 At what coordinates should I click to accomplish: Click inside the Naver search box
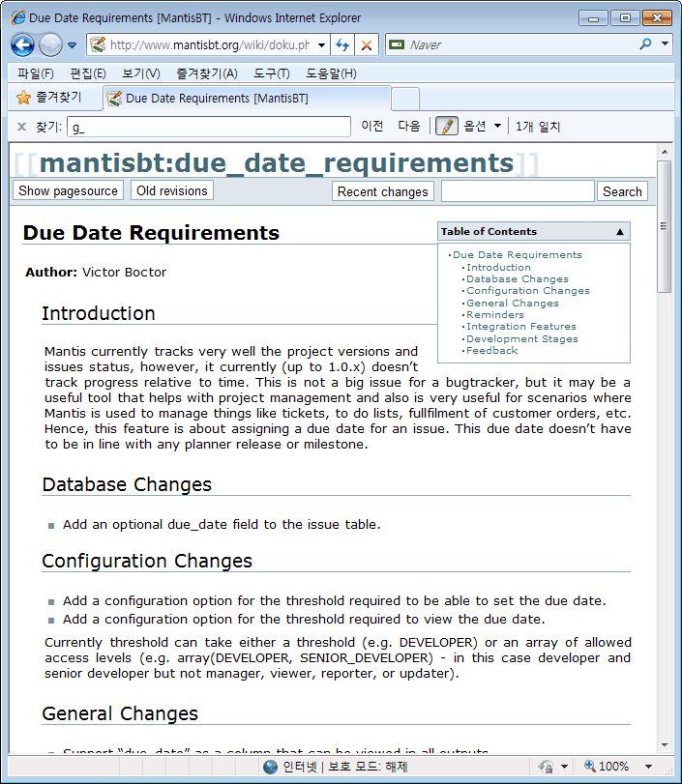pos(520,45)
